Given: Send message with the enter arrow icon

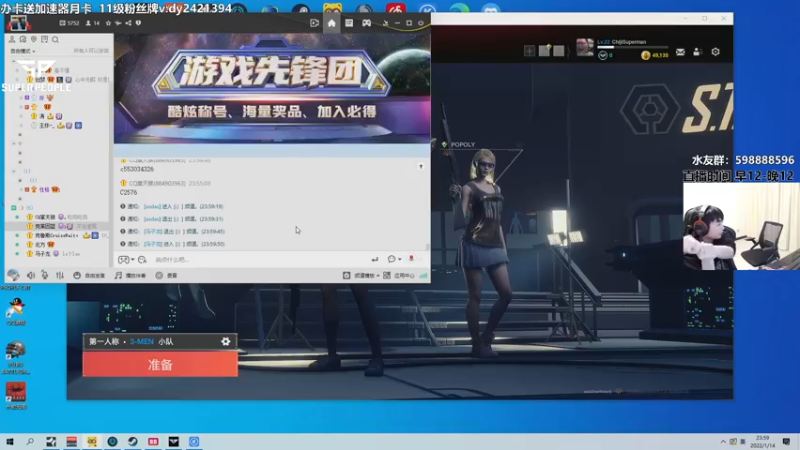Looking at the screenshot, I should pos(375,260).
